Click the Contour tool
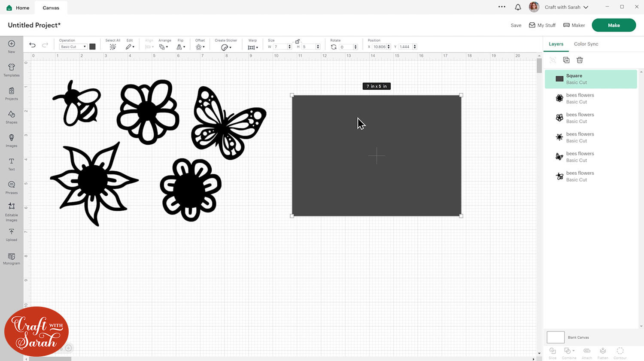 pyautogui.click(x=620, y=353)
